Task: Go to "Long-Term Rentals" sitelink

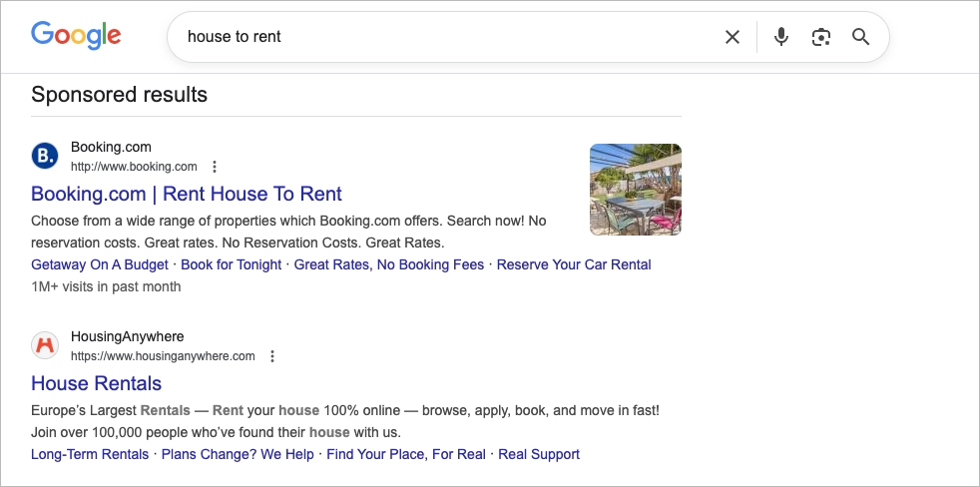Action: coord(90,454)
